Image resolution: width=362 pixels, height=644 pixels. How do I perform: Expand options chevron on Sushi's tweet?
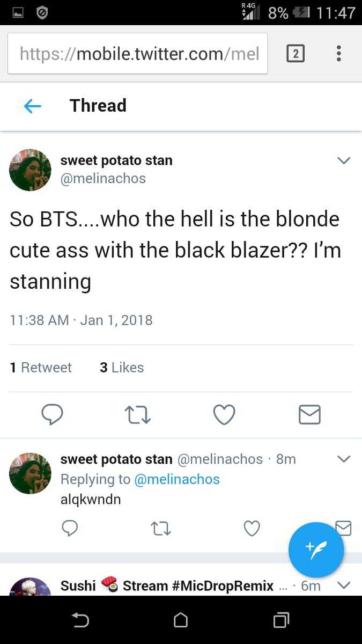click(343, 585)
